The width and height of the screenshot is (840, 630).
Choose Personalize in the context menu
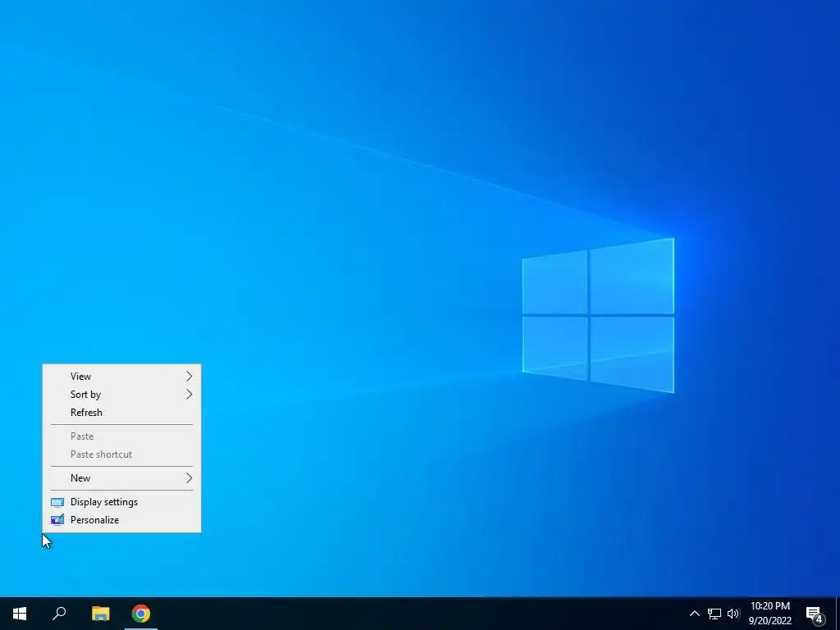(121, 519)
